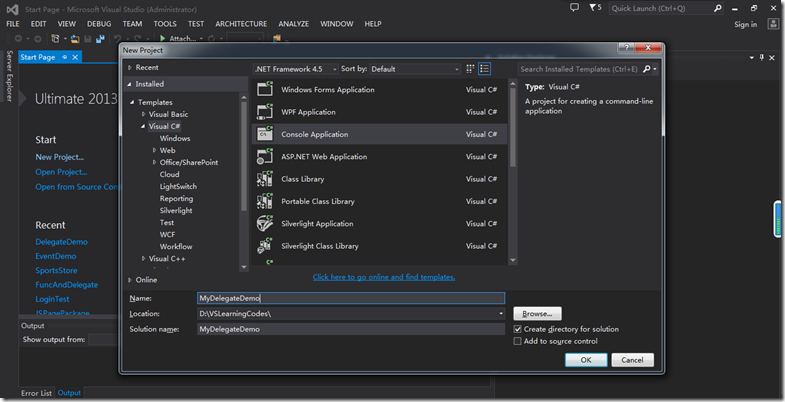
Task: Click the Solution name input field
Action: [x=351, y=329]
